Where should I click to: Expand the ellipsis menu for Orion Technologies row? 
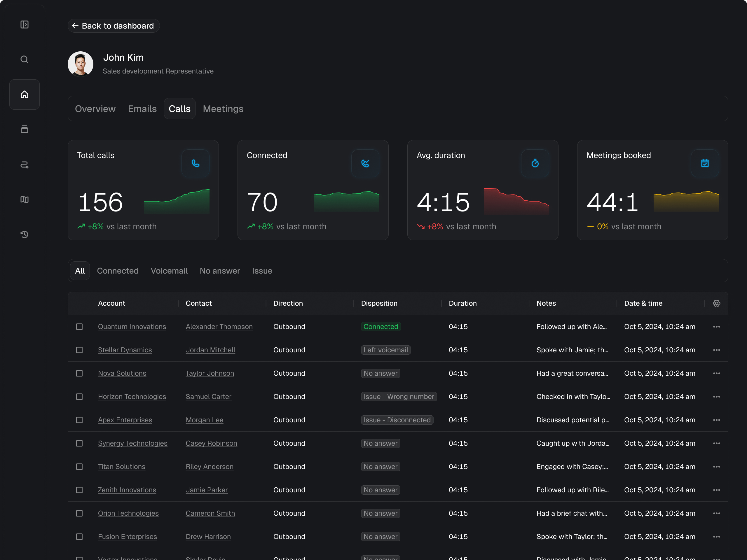(716, 513)
